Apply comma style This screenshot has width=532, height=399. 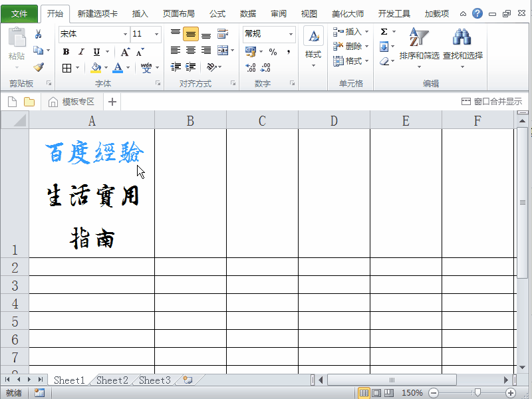(x=289, y=52)
